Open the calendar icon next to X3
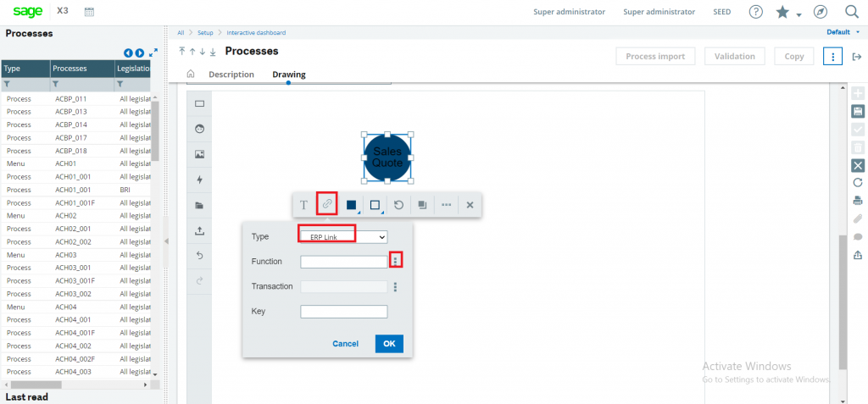Image resolution: width=868 pixels, height=404 pixels. pos(89,12)
